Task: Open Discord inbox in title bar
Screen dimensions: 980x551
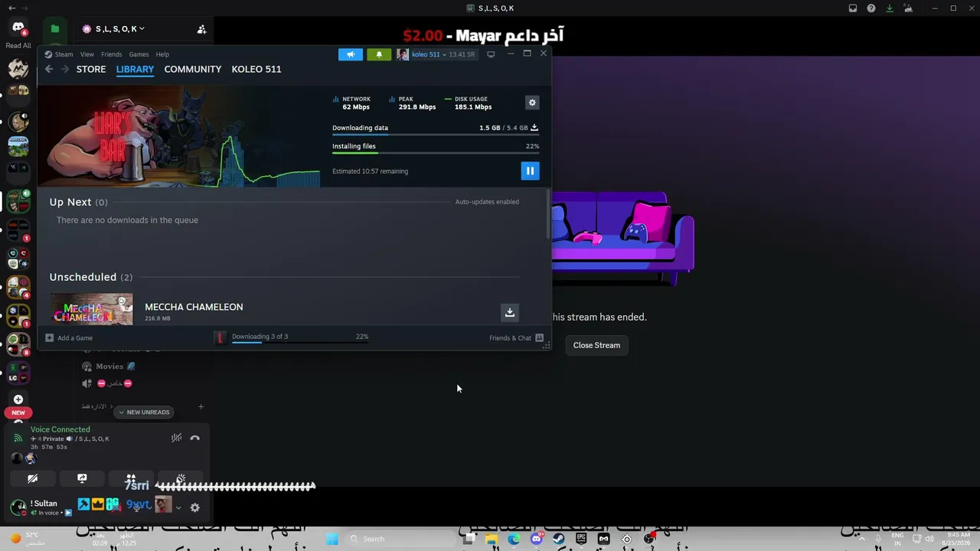Action: click(x=853, y=8)
